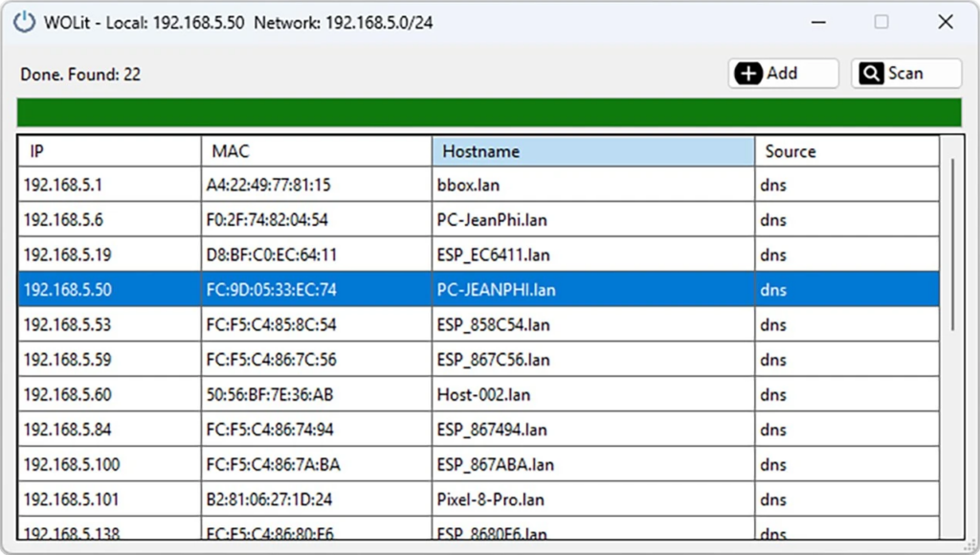Image resolution: width=980 pixels, height=555 pixels.
Task: Close the WOLit window
Action: [x=946, y=23]
